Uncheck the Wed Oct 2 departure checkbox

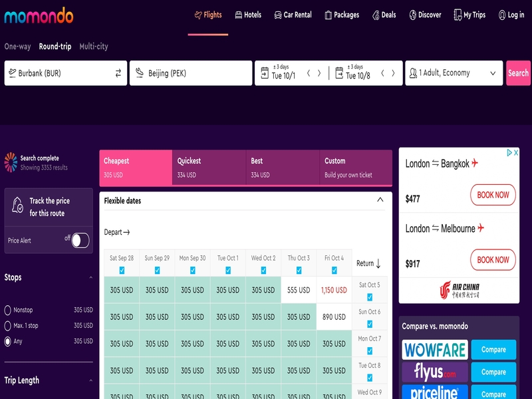[263, 270]
